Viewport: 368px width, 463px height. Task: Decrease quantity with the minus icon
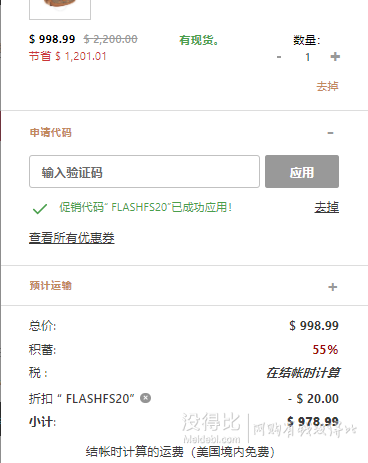279,57
